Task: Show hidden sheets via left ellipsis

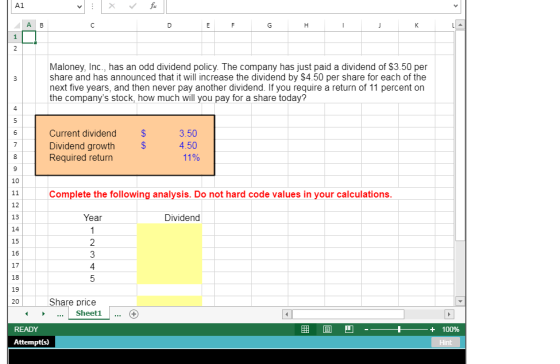Action: pos(60,314)
